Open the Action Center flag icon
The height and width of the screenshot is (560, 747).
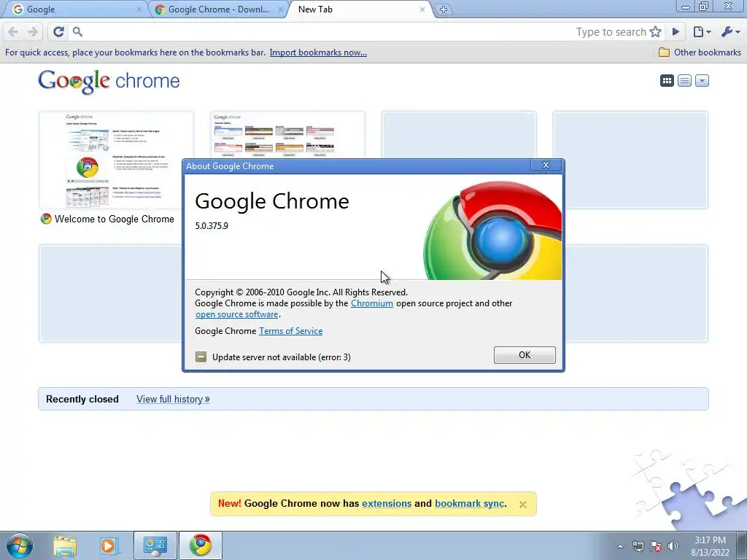(656, 546)
